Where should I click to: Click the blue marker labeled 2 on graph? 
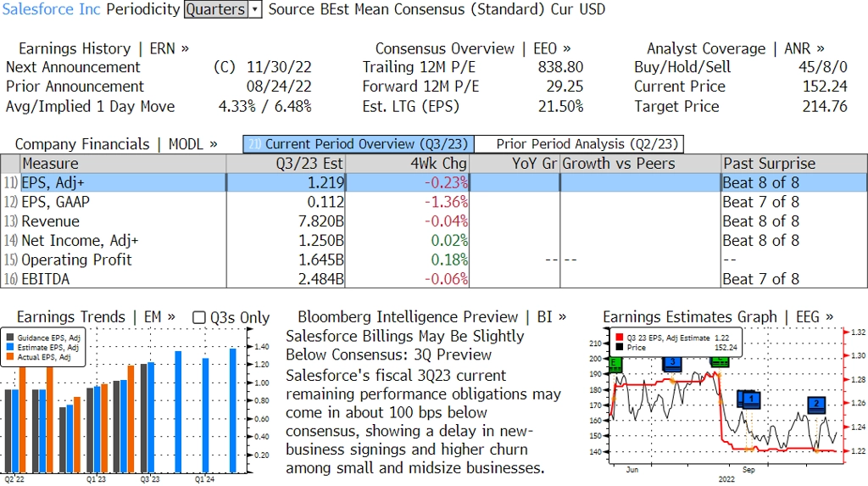(816, 405)
